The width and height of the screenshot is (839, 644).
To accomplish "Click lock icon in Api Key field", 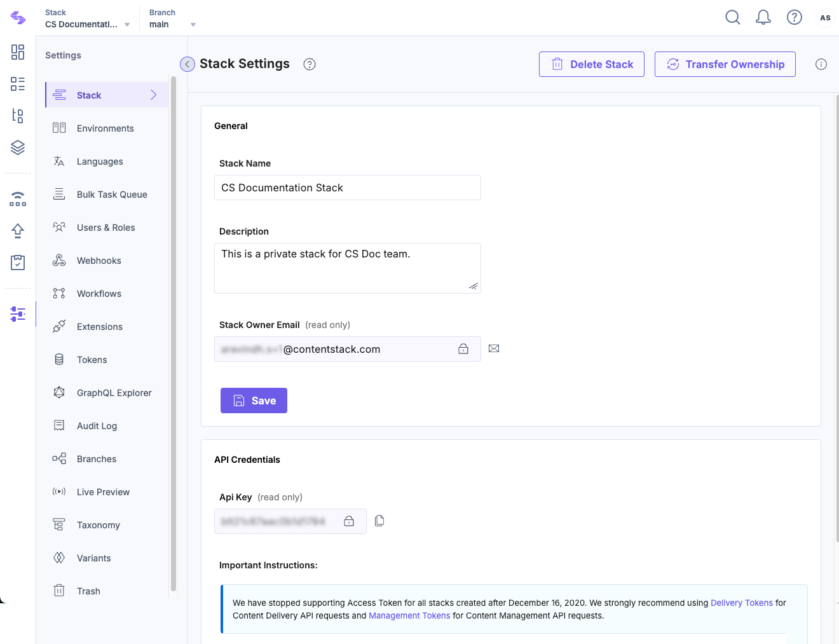I will [349, 521].
